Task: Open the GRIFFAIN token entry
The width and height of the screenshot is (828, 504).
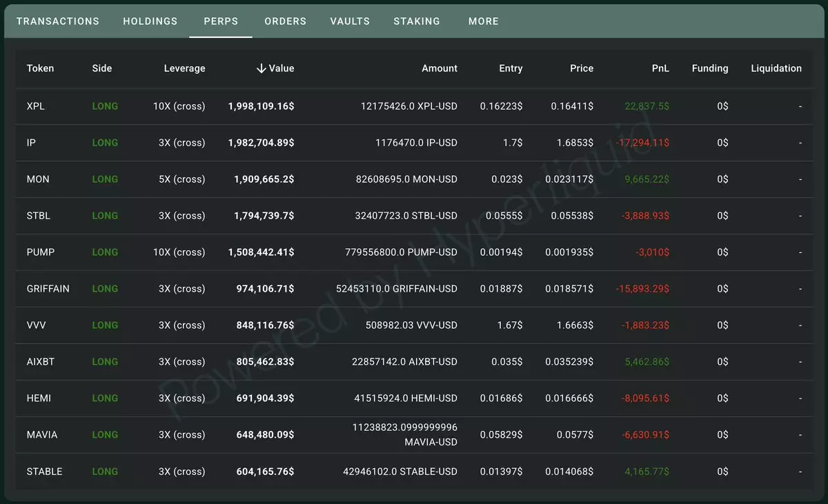Action: pos(48,289)
